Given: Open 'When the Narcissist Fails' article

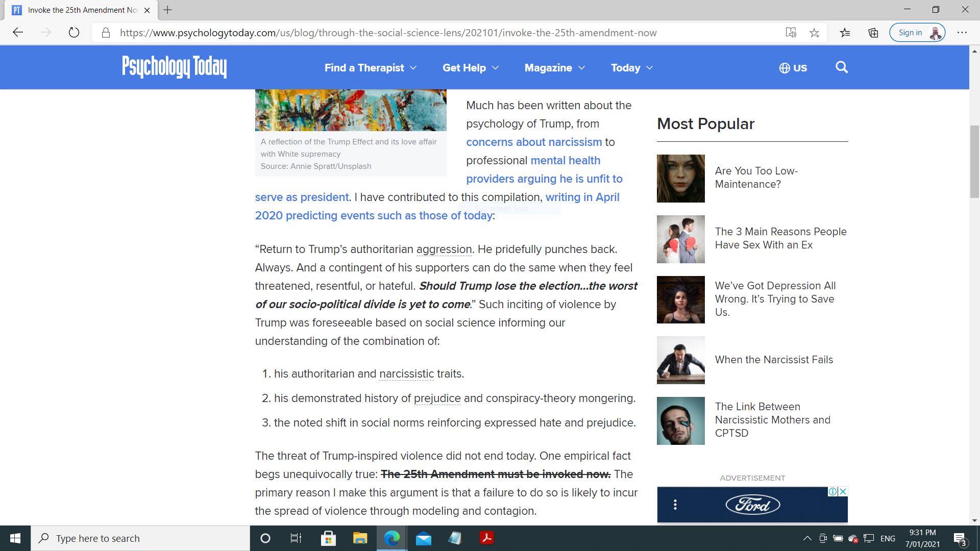Looking at the screenshot, I should 774,360.
